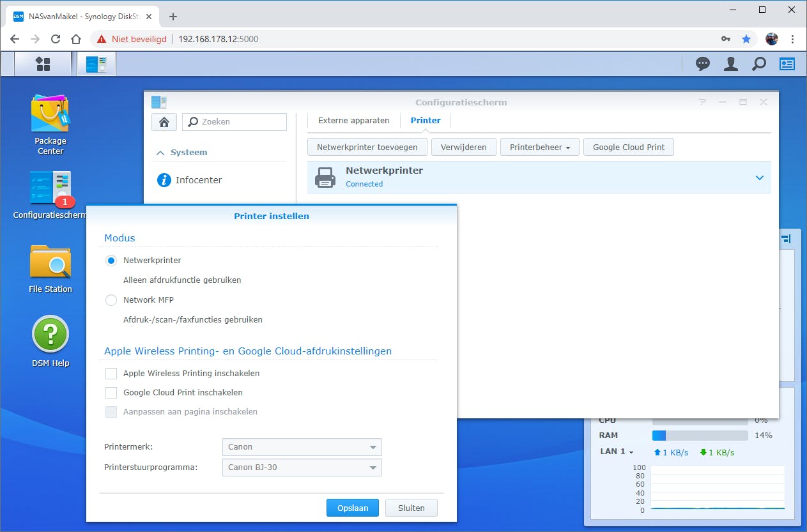Open DSM Help desktop icon
Image resolution: width=807 pixels, height=532 pixels.
(x=50, y=342)
